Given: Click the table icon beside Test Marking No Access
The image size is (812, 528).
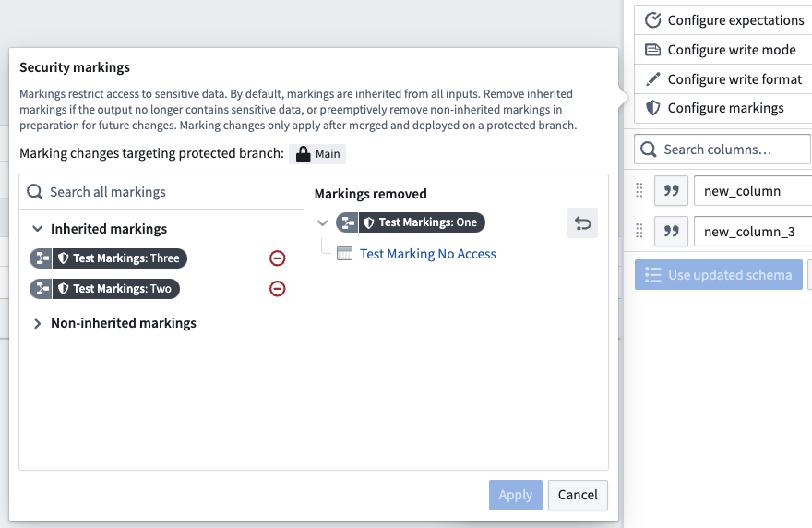Looking at the screenshot, I should click(344, 253).
